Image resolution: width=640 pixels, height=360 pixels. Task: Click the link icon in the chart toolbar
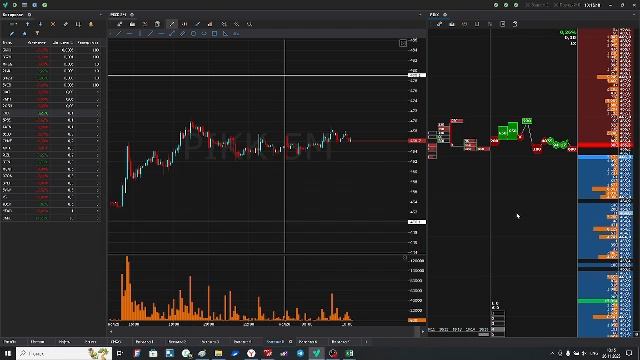[x=119, y=24]
